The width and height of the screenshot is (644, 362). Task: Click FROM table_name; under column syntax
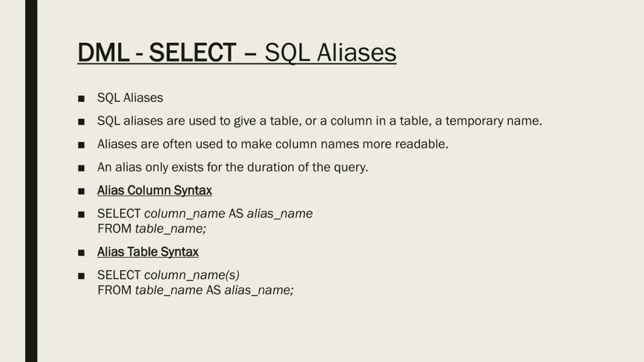152,229
